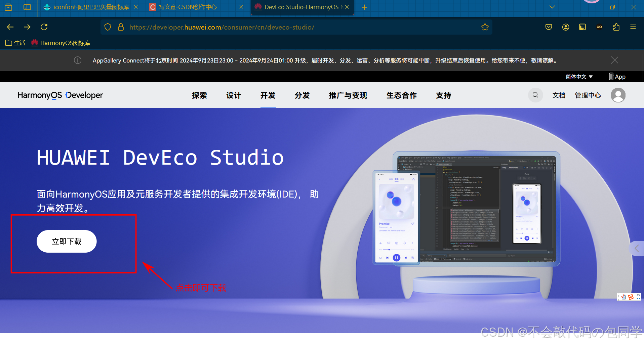The height and width of the screenshot is (343, 644).
Task: Click the DevEco Studio IDE preview image
Action: [467, 208]
